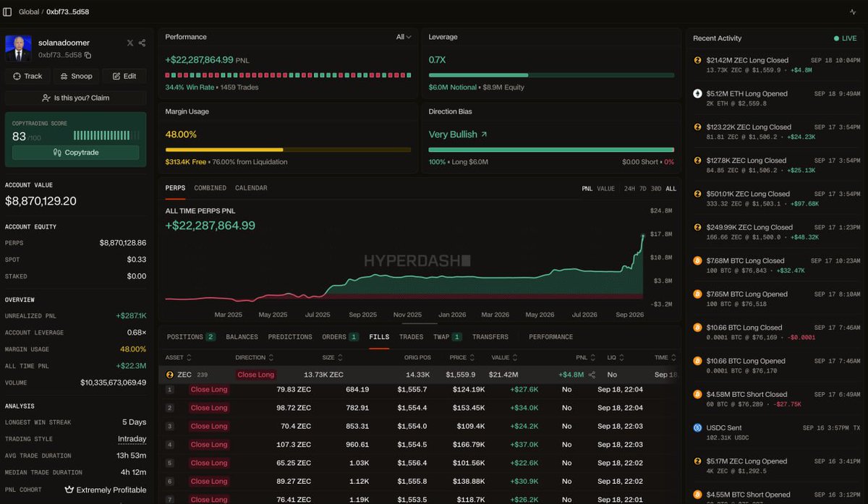Screen dimensions: 868x504
Task: Select the 7D chart range
Action: pos(643,189)
